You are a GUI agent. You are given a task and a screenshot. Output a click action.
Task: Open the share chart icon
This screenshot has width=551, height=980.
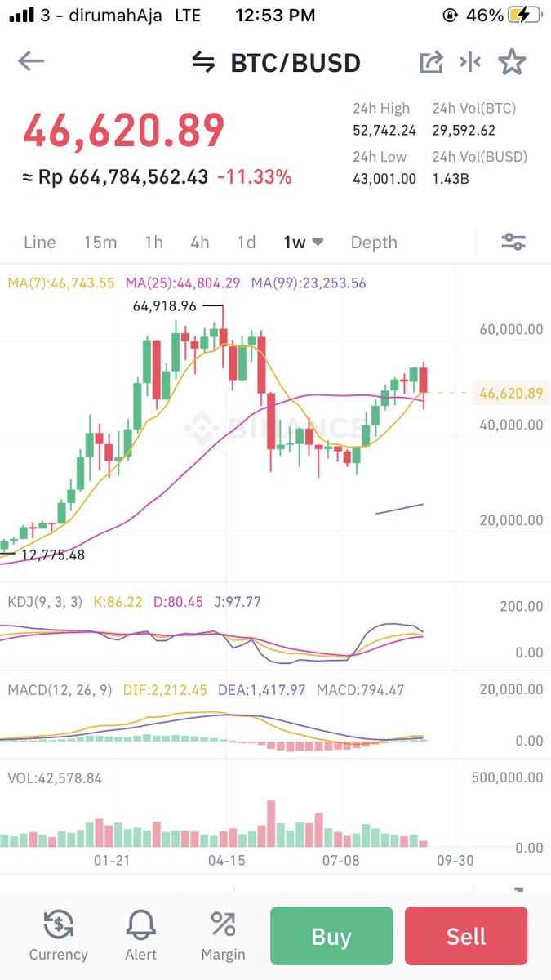click(431, 63)
